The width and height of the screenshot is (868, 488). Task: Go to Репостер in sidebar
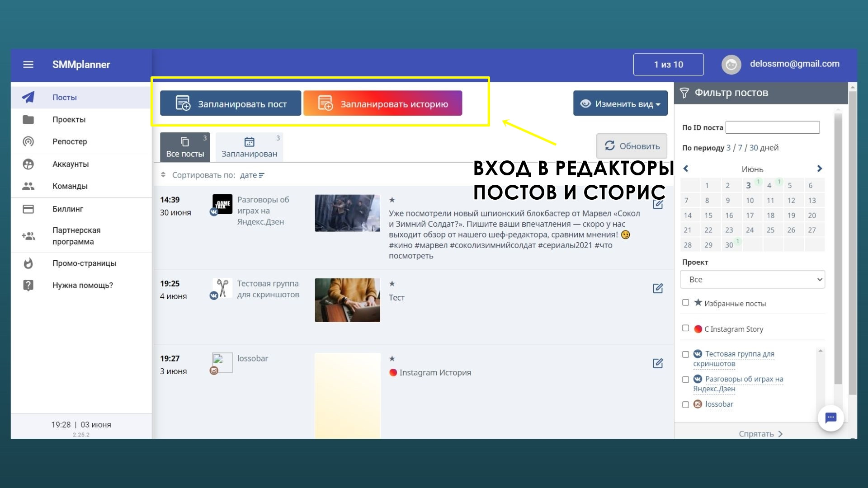[81, 141]
